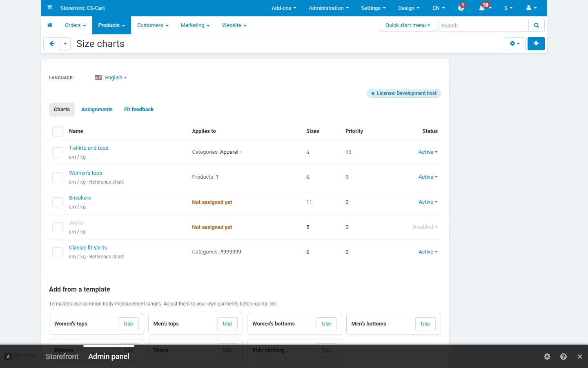This screenshot has width=588, height=368.
Task: Go to the home dashboard icon
Action: [50, 25]
